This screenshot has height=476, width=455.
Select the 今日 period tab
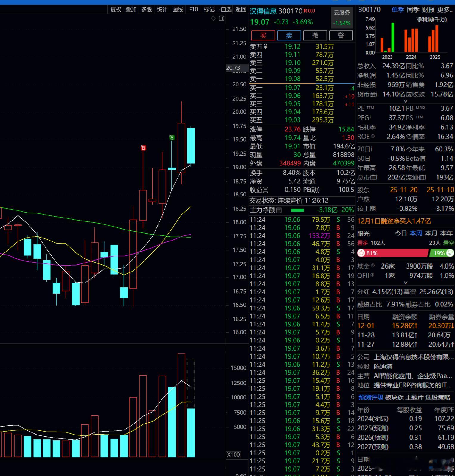tap(401, 233)
